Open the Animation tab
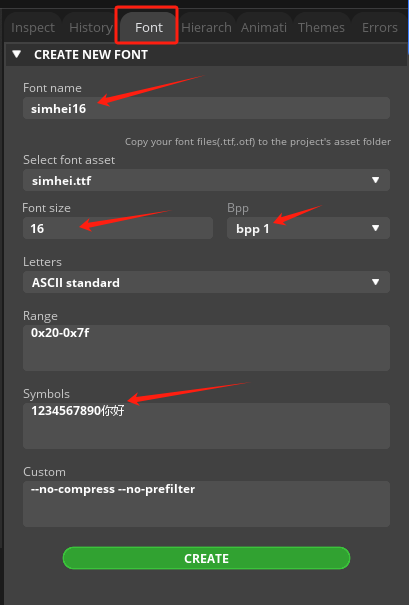The height and width of the screenshot is (605, 409). (x=264, y=27)
